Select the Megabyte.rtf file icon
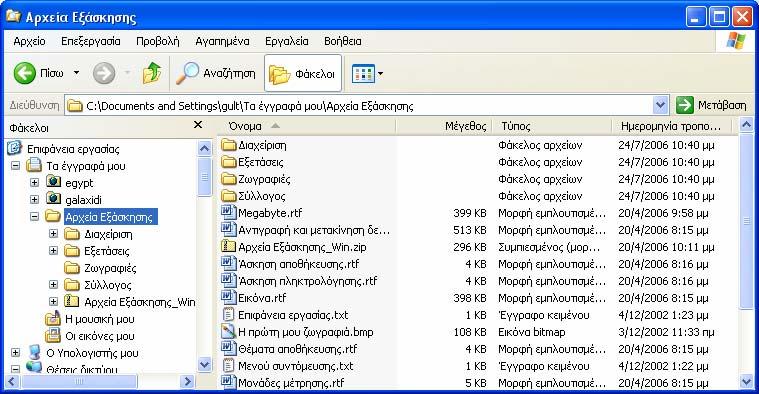The image size is (759, 394). (x=228, y=212)
